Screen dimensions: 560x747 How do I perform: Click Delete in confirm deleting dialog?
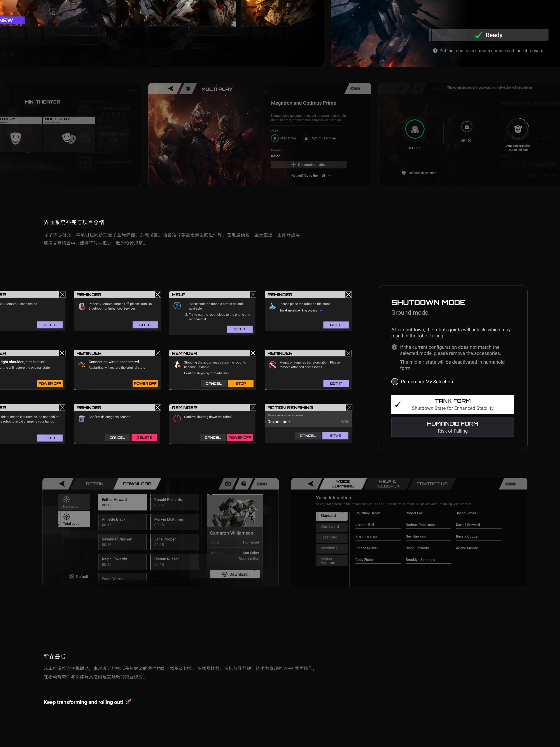click(x=144, y=437)
